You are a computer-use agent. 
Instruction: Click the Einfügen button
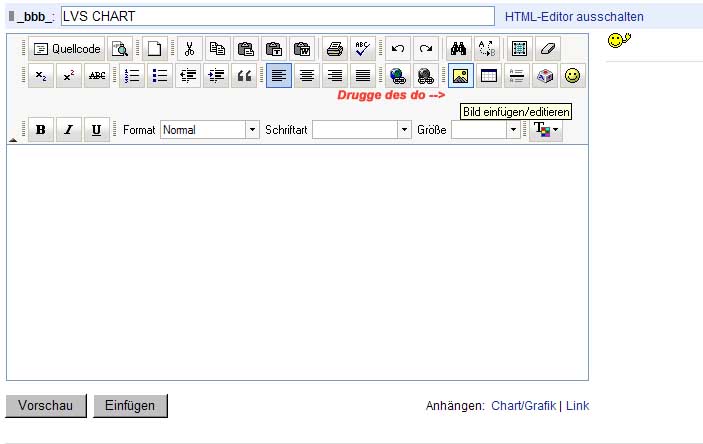pos(130,405)
